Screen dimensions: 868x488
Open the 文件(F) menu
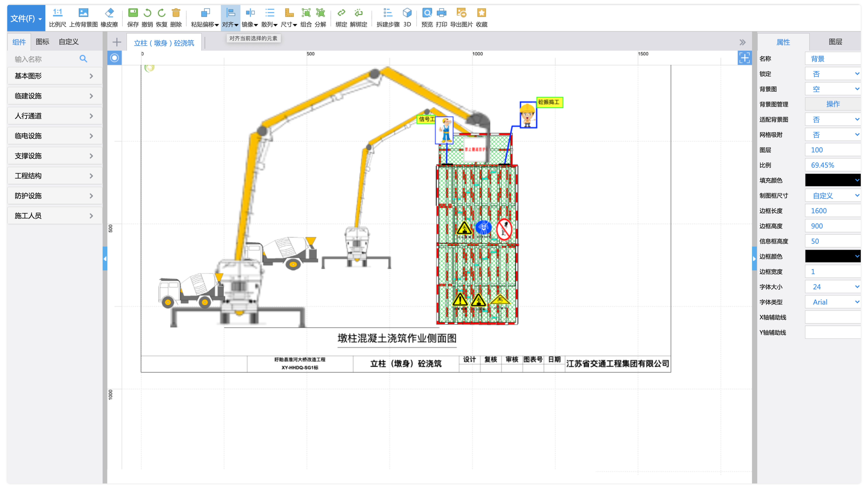[x=26, y=19]
